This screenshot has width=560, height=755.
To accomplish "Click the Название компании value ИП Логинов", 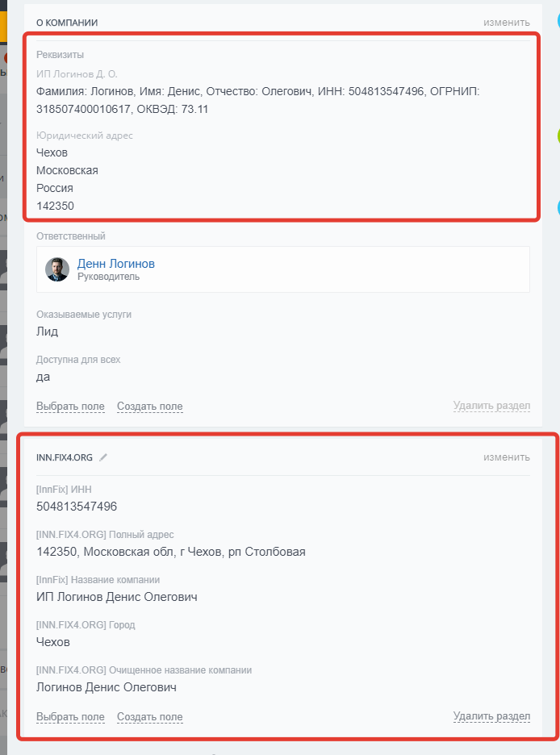I will tap(116, 597).
